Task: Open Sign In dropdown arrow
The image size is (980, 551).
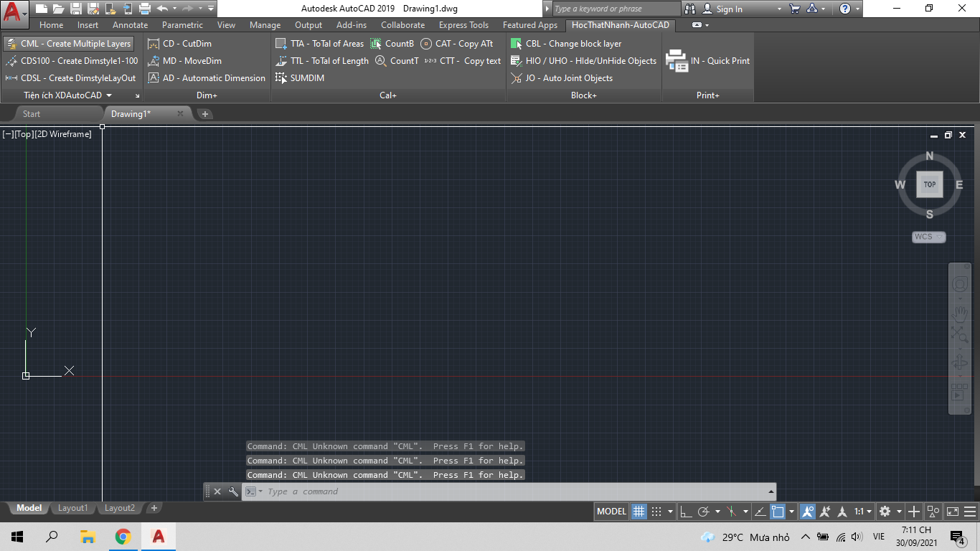Action: pos(780,9)
